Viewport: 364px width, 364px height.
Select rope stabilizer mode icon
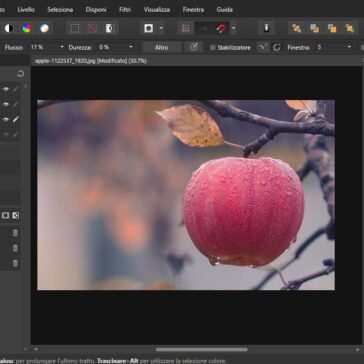(263, 47)
